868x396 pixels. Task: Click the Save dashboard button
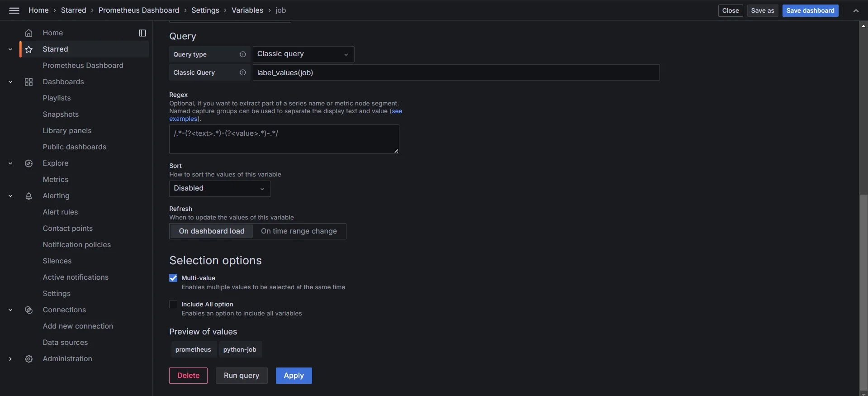coord(810,10)
